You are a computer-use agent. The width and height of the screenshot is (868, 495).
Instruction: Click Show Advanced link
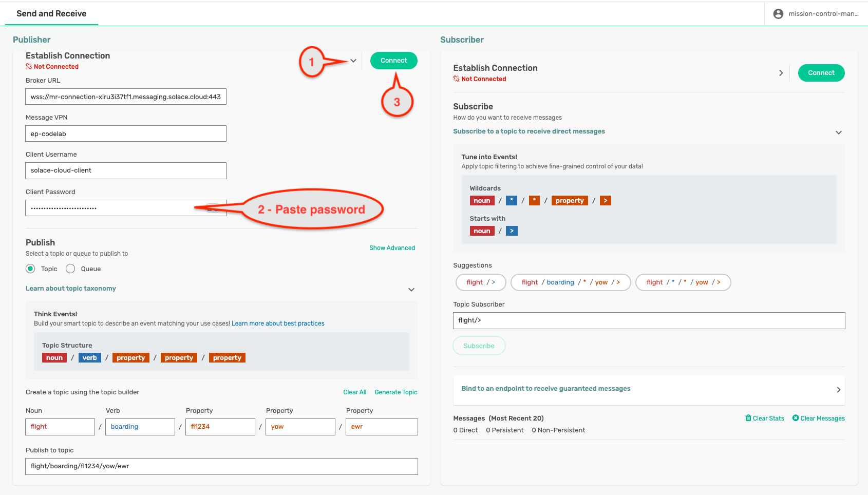click(392, 248)
